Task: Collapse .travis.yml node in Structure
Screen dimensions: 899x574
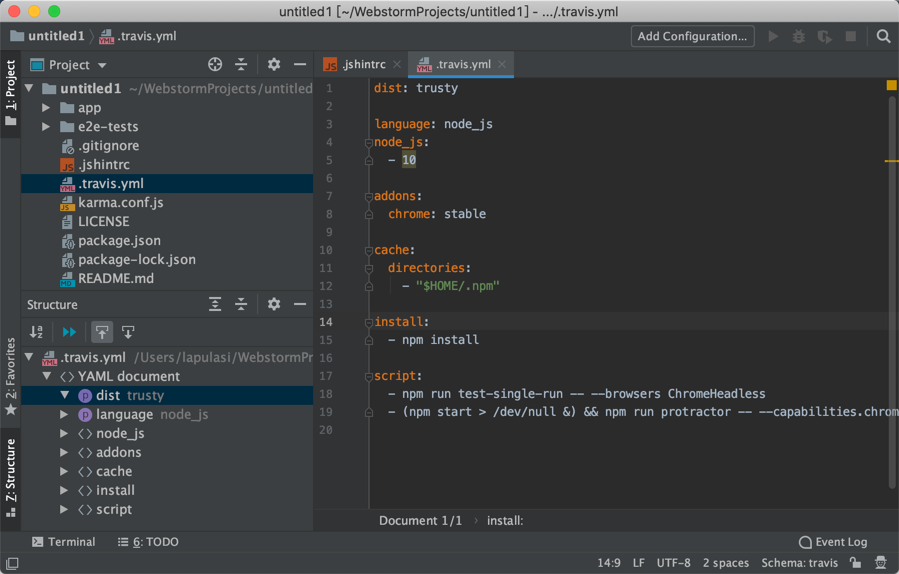Action: pos(29,357)
